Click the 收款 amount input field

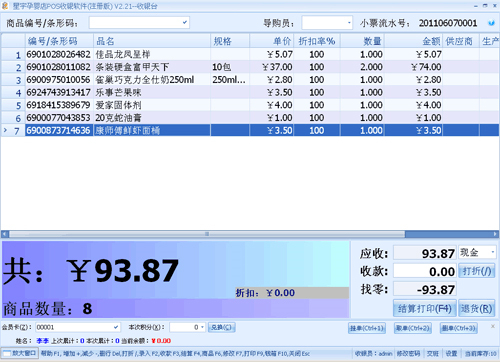click(x=425, y=271)
